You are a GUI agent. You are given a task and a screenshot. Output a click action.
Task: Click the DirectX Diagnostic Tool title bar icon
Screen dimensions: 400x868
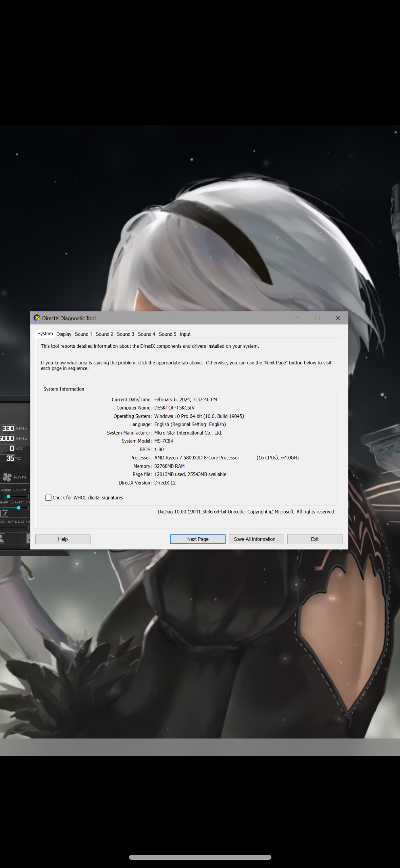[x=37, y=318]
